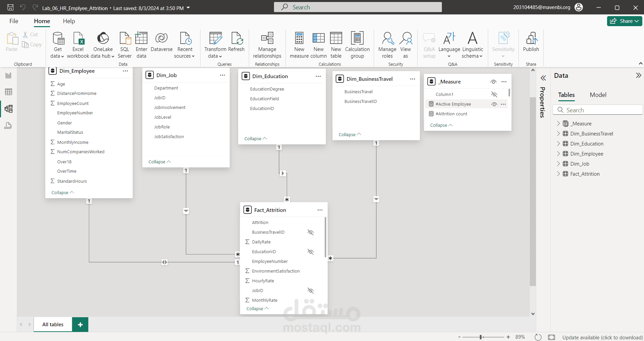Viewport: 644px width, 341px height.
Task: Open Manage roles security dialog
Action: (x=387, y=45)
